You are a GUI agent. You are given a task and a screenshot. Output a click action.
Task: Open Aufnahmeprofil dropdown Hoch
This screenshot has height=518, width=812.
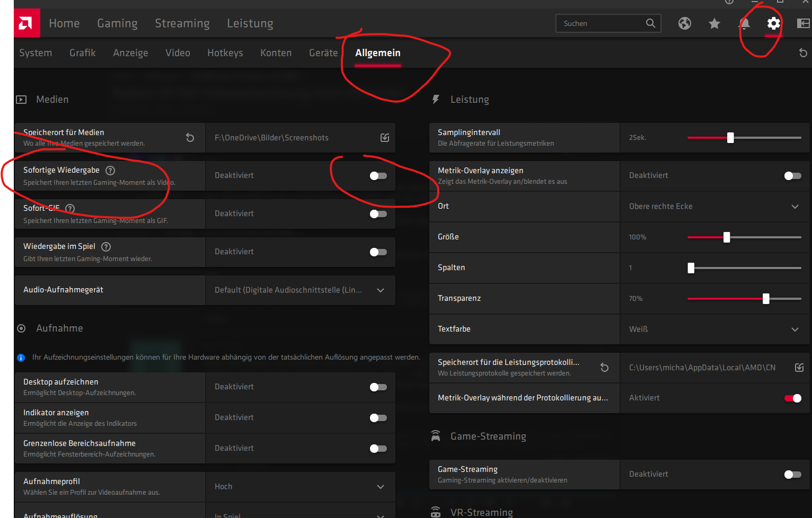301,487
